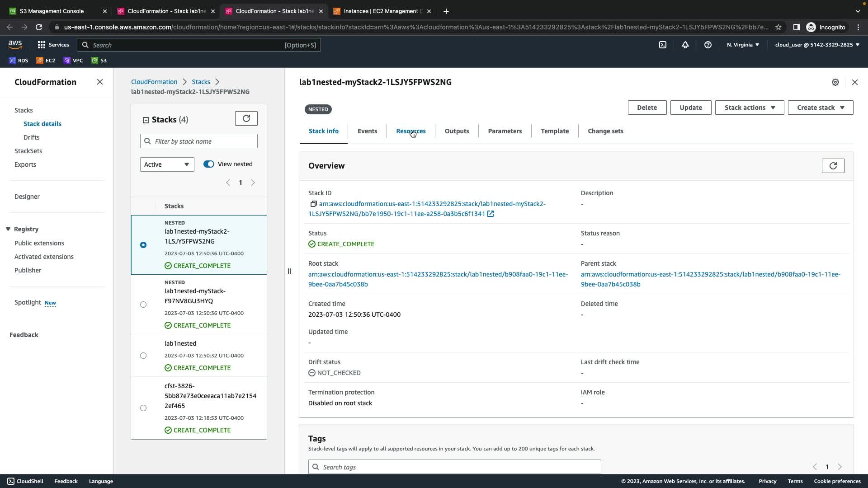The width and height of the screenshot is (868, 488).
Task: Open the Template tab
Action: point(555,131)
